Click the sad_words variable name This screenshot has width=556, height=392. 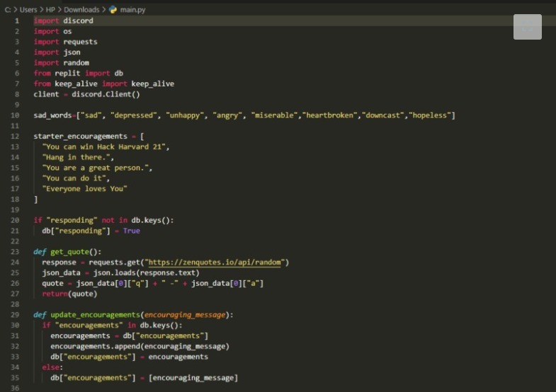click(52, 115)
